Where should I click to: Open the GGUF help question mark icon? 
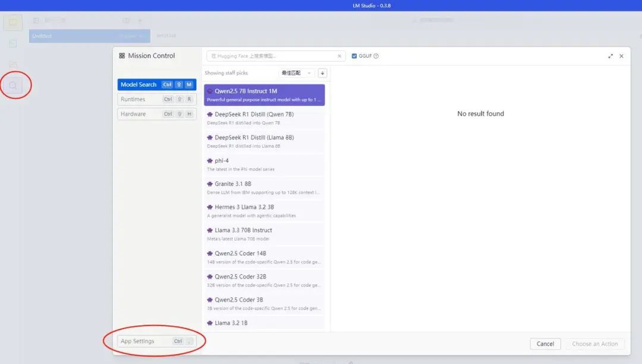tap(376, 56)
